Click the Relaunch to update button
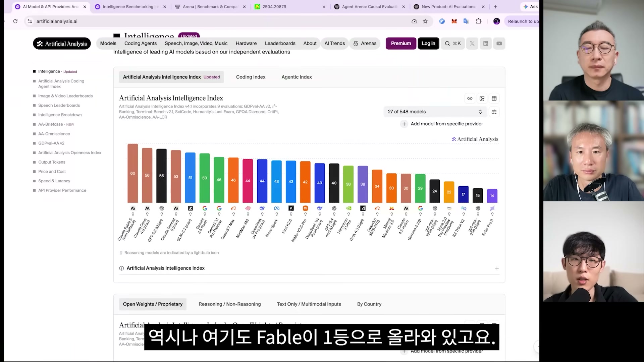The width and height of the screenshot is (644, 362). tap(523, 21)
